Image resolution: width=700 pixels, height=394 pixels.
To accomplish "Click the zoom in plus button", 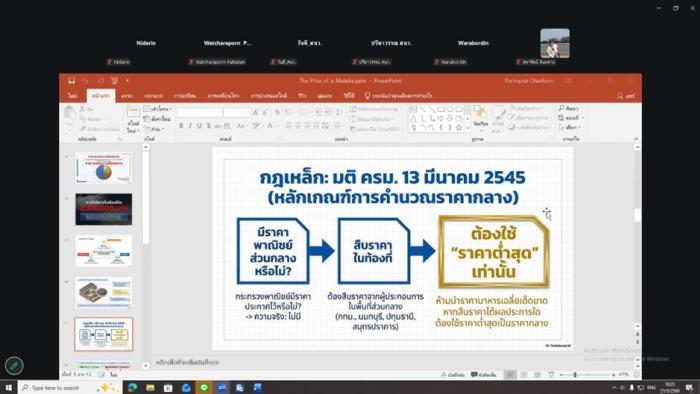I will 614,375.
